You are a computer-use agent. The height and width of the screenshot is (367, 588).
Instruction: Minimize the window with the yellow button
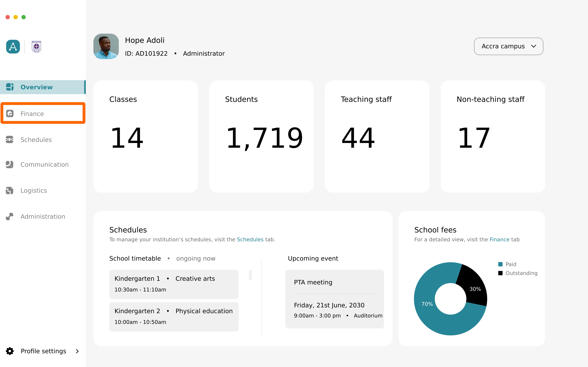point(16,17)
